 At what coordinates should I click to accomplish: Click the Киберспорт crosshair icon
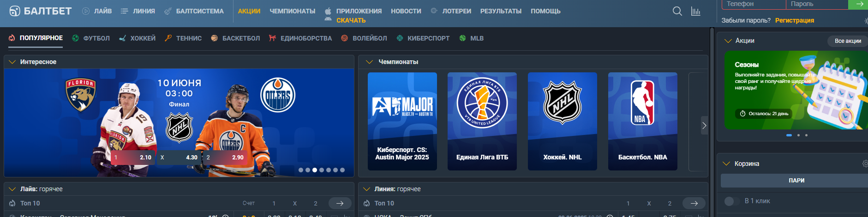[x=400, y=38]
